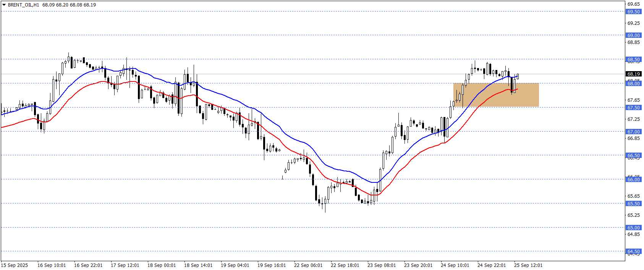Click the 66.00 price level label
This screenshot has width=644, height=270.
633,180
